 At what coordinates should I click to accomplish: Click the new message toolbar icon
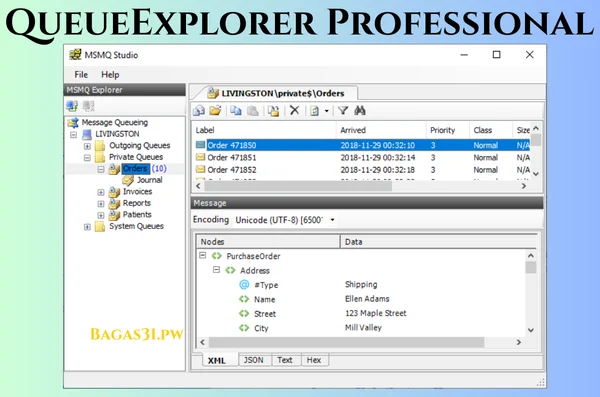click(199, 111)
